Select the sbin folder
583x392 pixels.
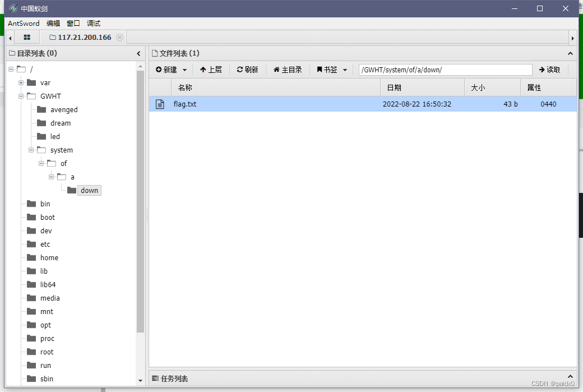click(x=47, y=379)
